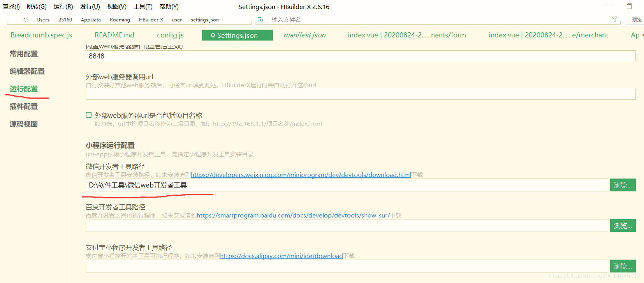
Task: Select 运行配置 in settings sidebar
Action: (24, 89)
